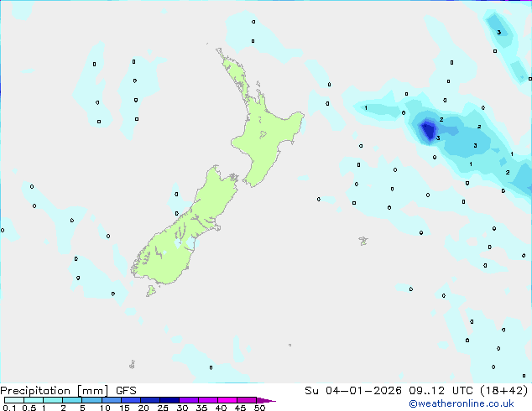Click the Chatham Islands outline east of mainland

click(x=363, y=241)
